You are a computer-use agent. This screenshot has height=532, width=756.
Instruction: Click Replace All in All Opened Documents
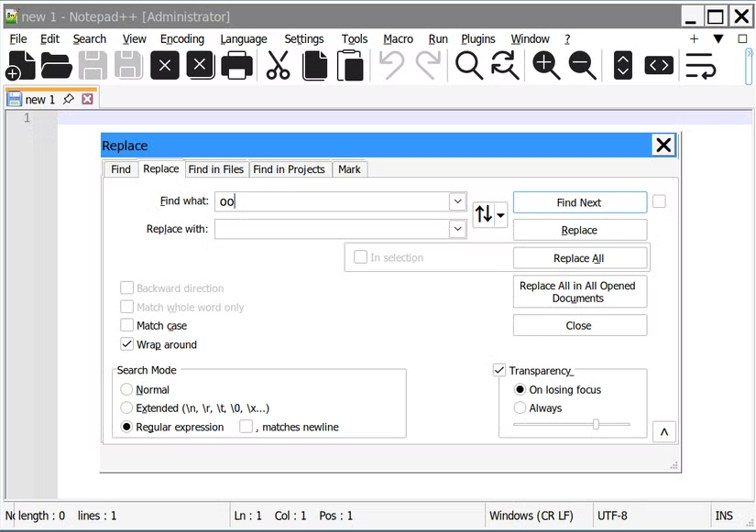579,291
